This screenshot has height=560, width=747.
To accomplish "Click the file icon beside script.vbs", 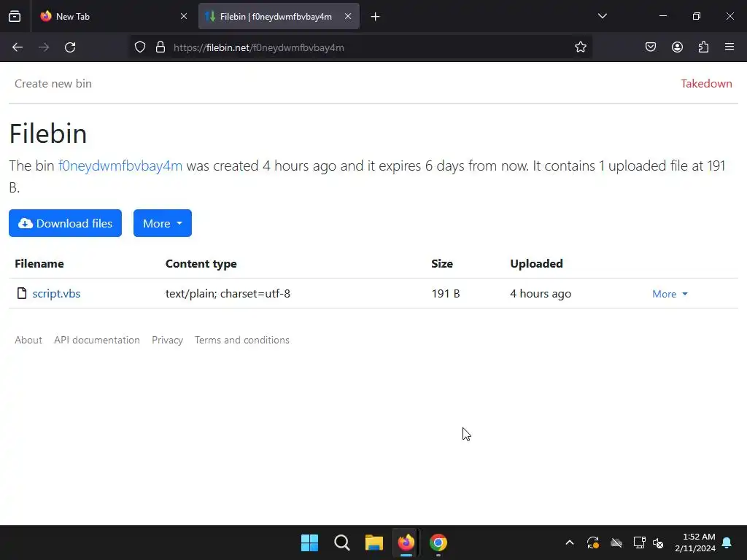I will (21, 293).
